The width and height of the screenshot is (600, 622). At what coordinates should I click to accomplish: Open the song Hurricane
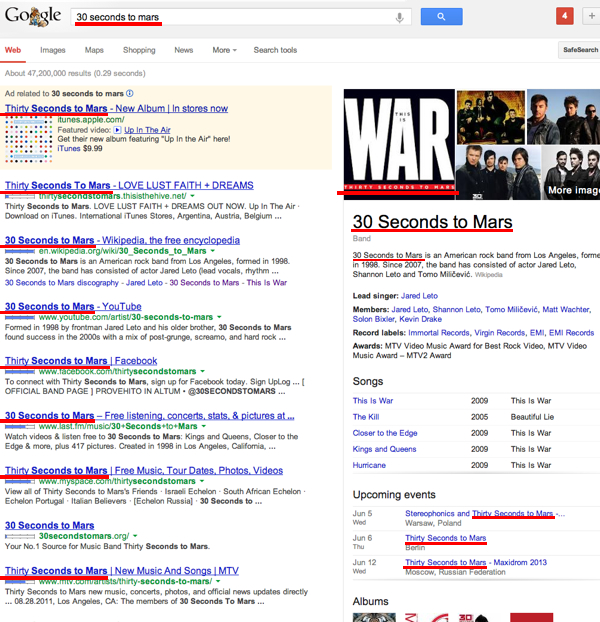369,465
